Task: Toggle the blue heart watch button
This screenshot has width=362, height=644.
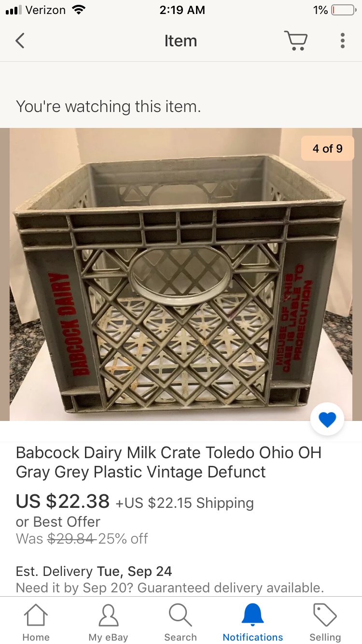Action: pyautogui.click(x=327, y=420)
